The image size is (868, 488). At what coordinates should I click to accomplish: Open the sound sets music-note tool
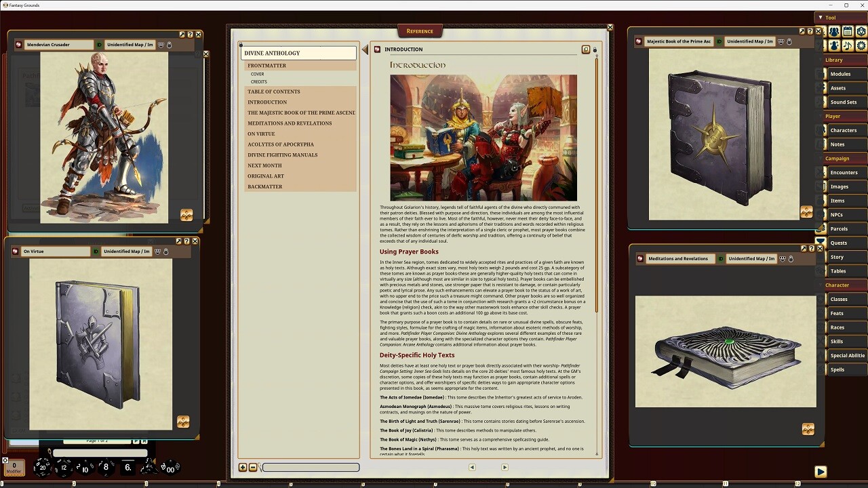coord(848,45)
